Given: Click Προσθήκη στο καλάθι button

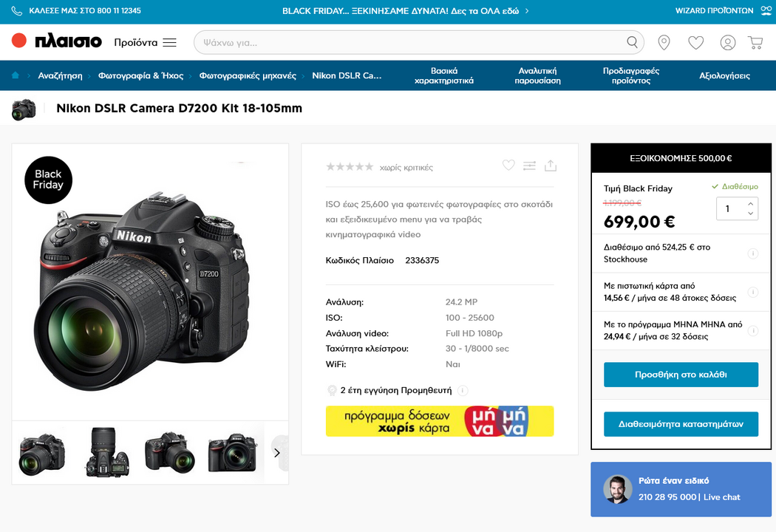Looking at the screenshot, I should point(681,375).
